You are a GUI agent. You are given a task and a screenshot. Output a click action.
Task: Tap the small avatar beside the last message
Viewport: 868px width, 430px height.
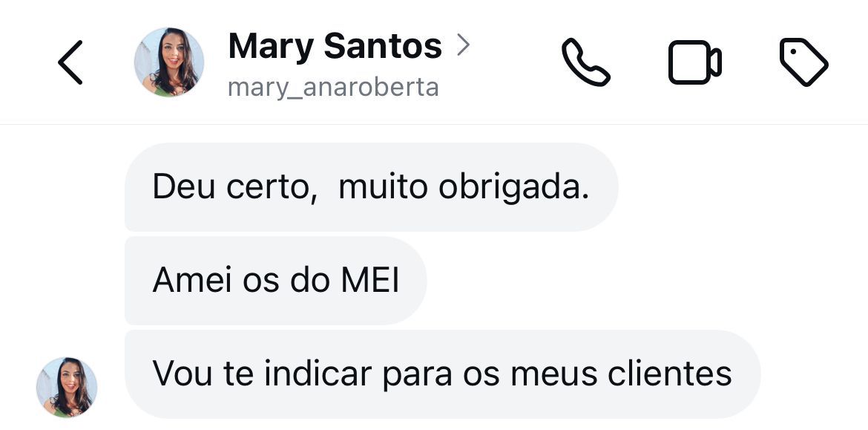tap(67, 388)
